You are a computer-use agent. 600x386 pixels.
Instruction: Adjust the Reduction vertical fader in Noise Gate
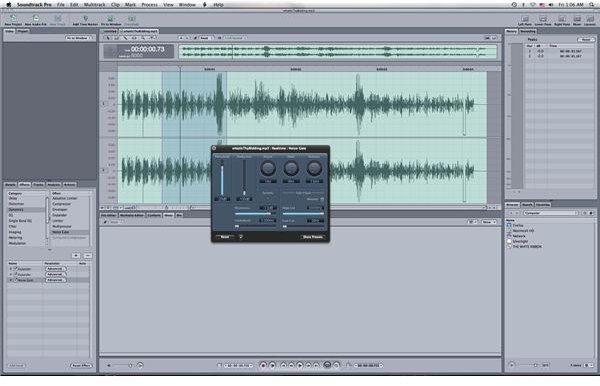[244, 178]
